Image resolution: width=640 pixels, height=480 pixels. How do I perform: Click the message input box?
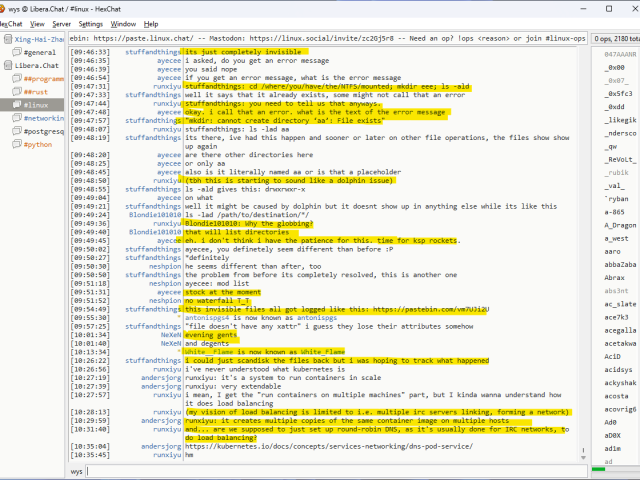(x=330, y=471)
